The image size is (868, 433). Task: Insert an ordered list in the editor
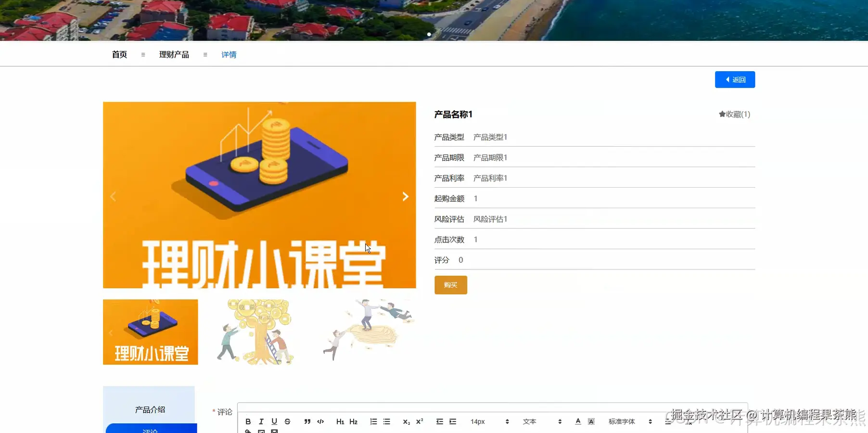(x=373, y=421)
